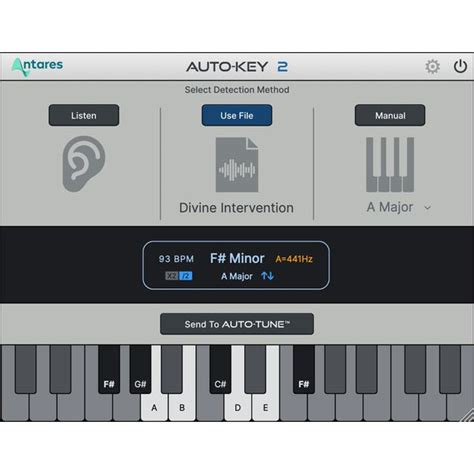474x474 pixels.
Task: Click the F# Minor detected key
Action: click(x=237, y=258)
